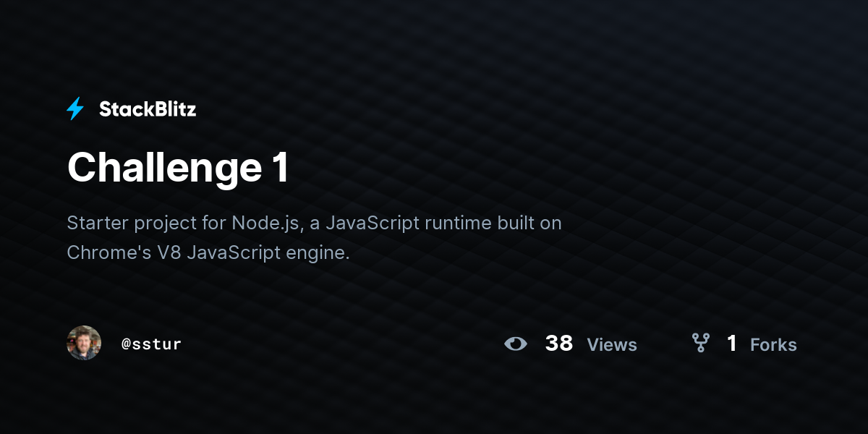Click the Forks label
The height and width of the screenshot is (434, 868).
click(773, 344)
